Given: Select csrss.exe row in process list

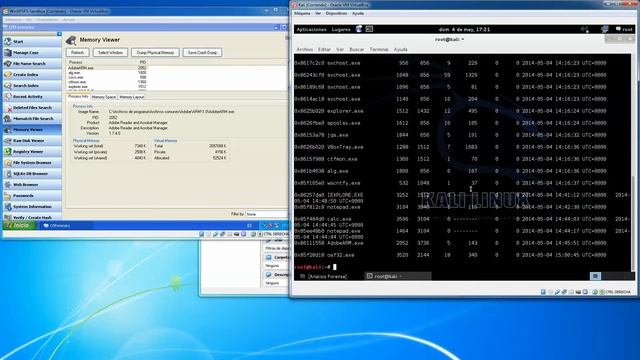Looking at the screenshot, I should point(107,77).
